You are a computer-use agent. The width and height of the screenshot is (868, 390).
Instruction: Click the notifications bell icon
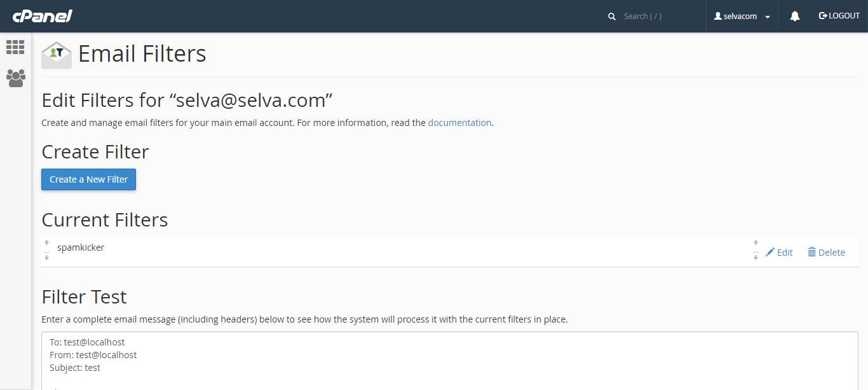tap(795, 17)
